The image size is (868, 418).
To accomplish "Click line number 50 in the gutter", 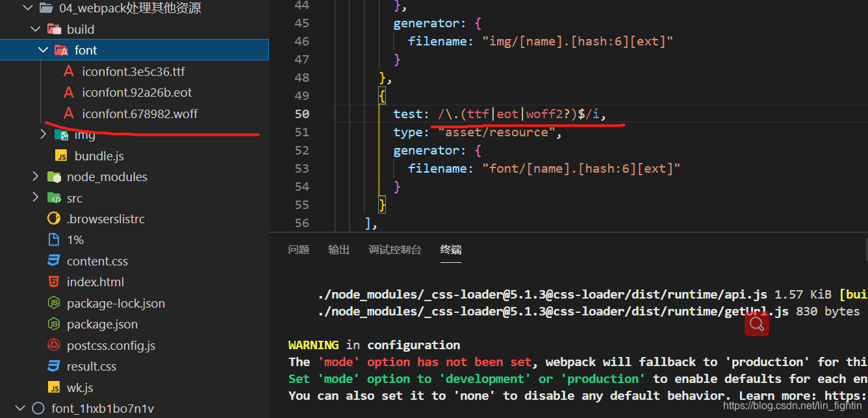I will [301, 114].
